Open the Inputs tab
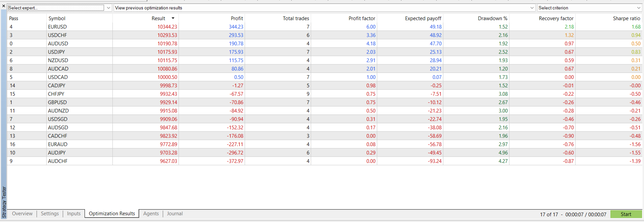The width and height of the screenshot is (644, 222). (74, 214)
